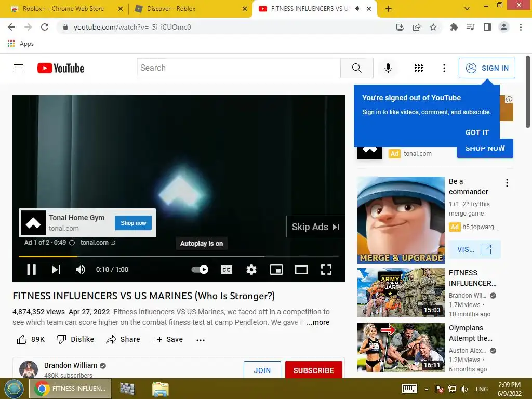
Task: Click the SIGN IN button
Action: (x=487, y=68)
